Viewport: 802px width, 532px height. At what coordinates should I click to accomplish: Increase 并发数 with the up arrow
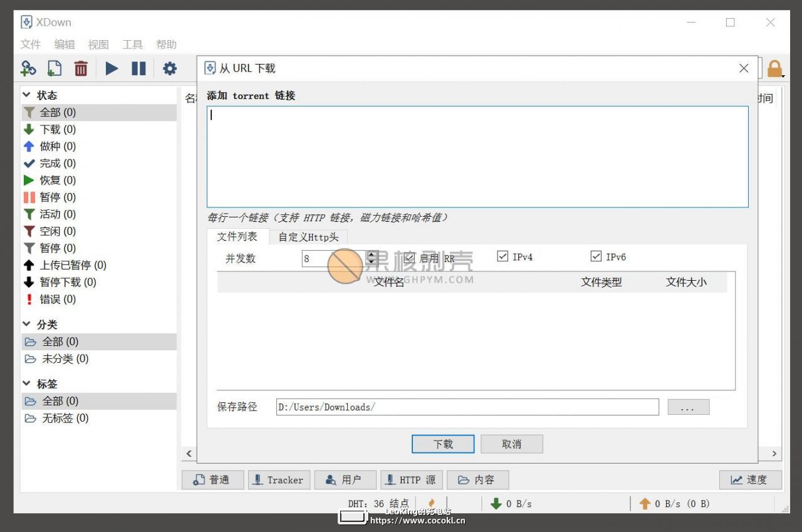click(x=372, y=254)
